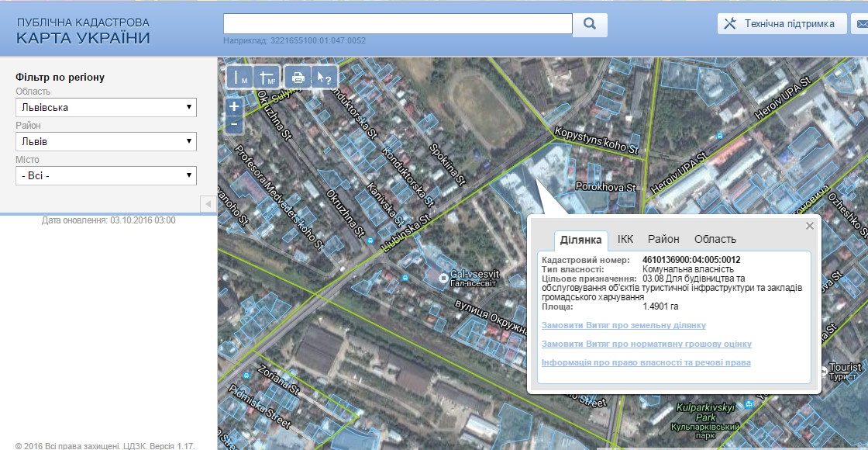
Task: Switch to the Область tab
Action: coord(715,239)
